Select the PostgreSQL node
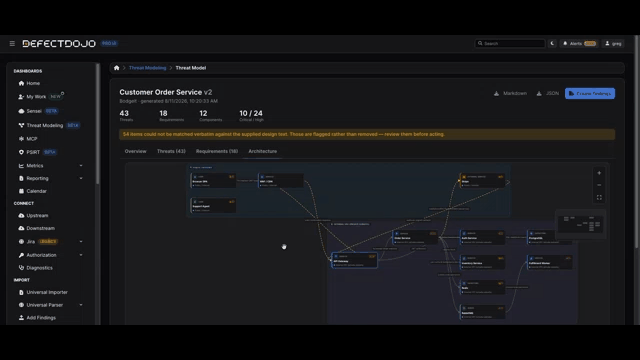 point(549,238)
